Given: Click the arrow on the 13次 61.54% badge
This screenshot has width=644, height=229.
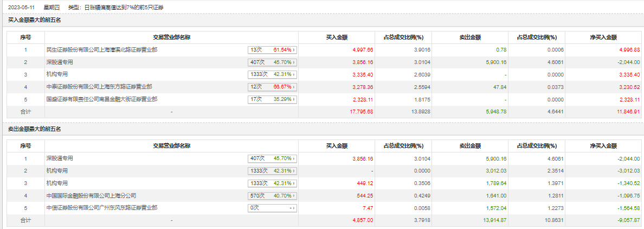Looking at the screenshot, I should pyautogui.click(x=294, y=49).
